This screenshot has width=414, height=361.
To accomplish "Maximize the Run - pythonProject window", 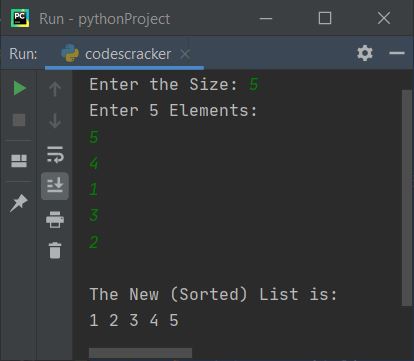I will point(325,18).
